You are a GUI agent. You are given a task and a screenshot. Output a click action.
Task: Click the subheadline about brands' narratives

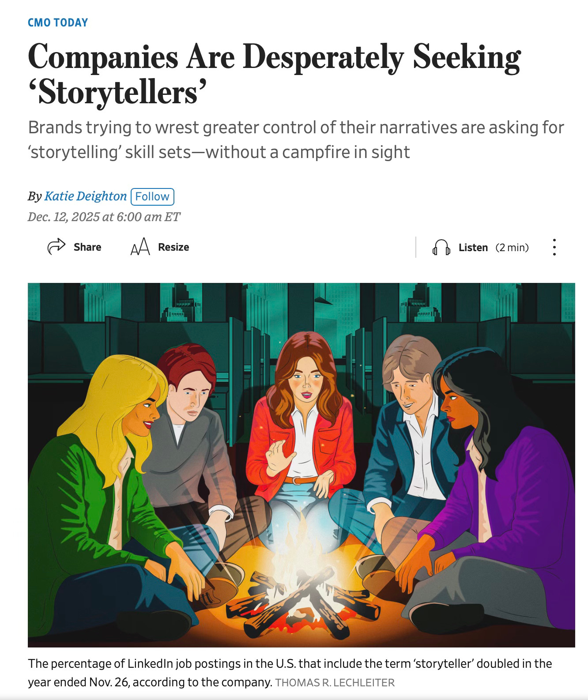pos(296,139)
